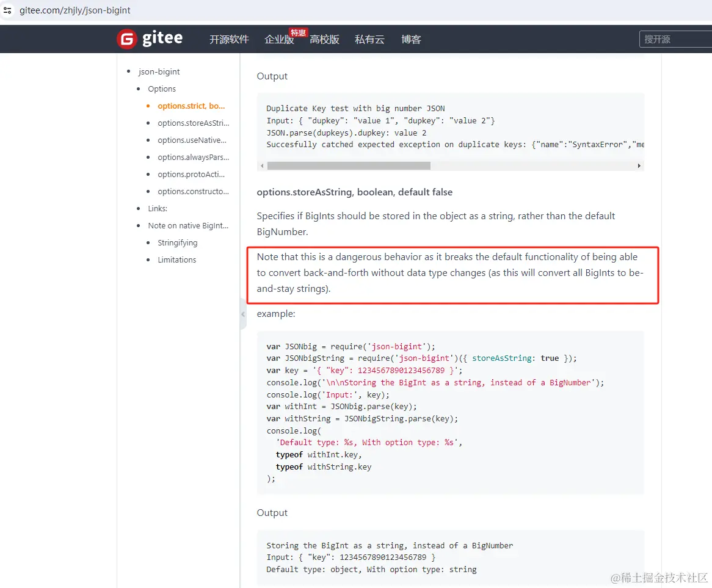Click the 特惠 badge on 企业版
Screen dimensions: 712x588
tap(299, 33)
